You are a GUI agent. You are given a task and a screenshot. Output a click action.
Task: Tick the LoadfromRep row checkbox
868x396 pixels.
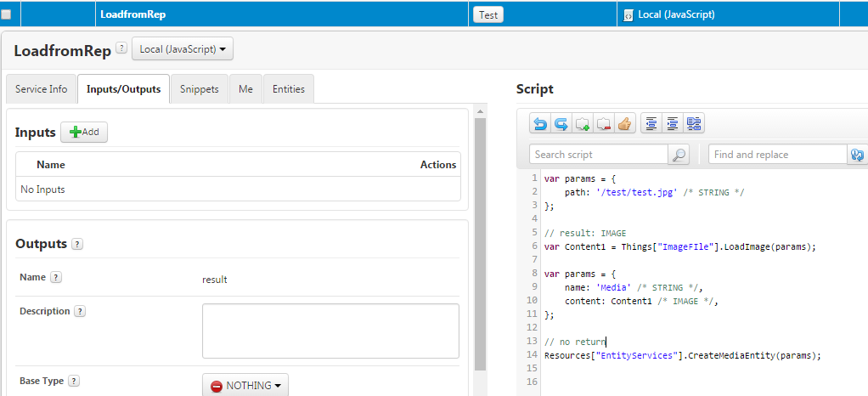[6, 15]
